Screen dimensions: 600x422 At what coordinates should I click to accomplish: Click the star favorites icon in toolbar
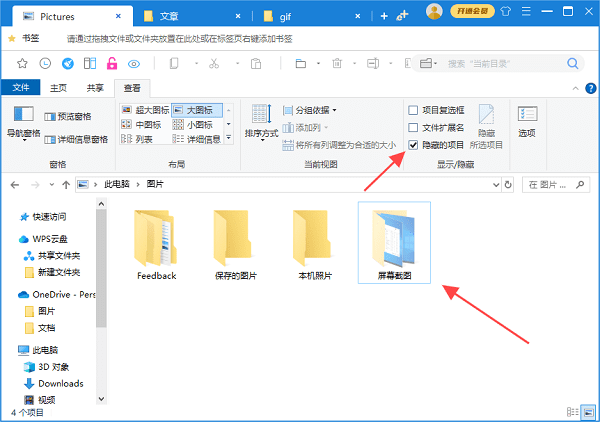(x=24, y=63)
